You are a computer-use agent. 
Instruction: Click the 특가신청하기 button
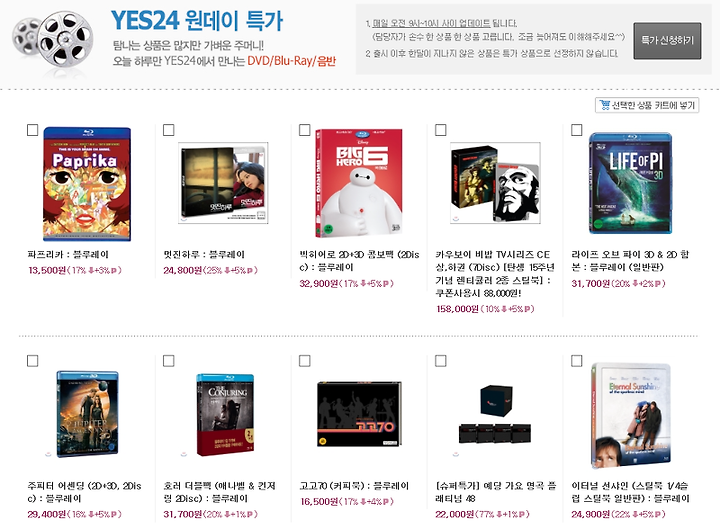pos(667,40)
